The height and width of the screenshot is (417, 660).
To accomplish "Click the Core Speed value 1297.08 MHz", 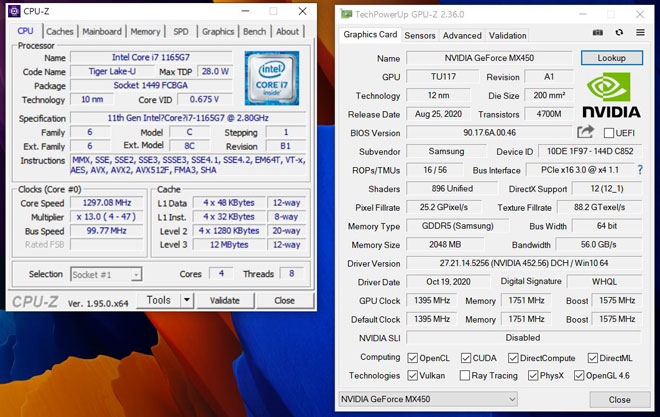I will [107, 203].
